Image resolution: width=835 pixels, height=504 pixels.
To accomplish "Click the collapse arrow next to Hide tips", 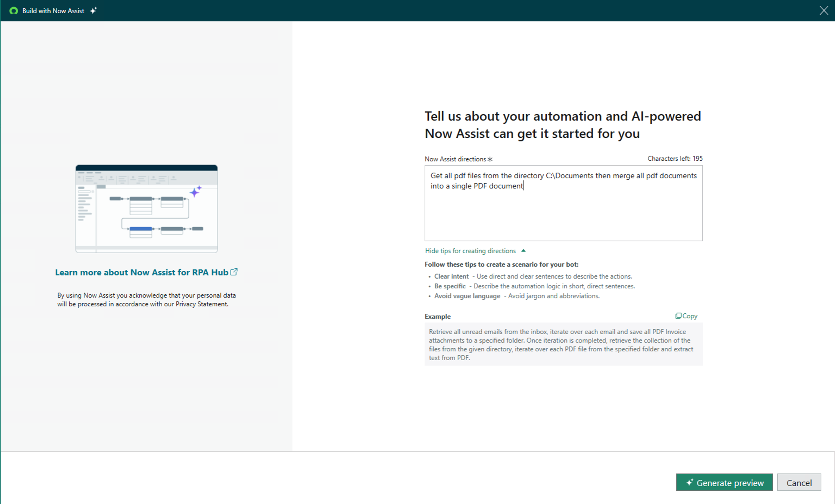I will [523, 251].
